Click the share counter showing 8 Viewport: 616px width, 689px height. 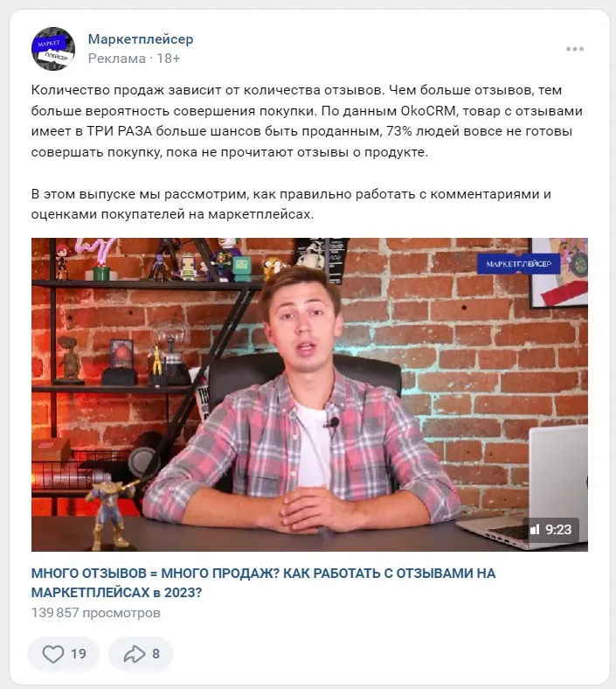coord(156,654)
